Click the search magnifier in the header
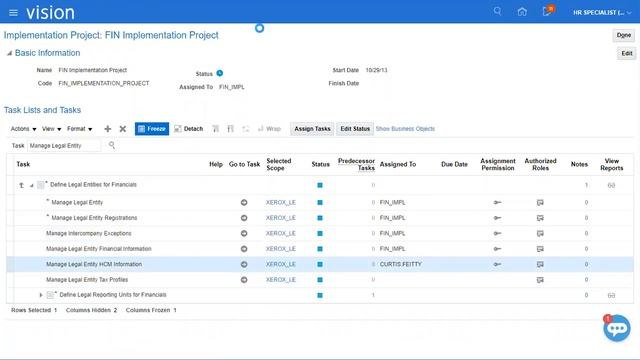The width and height of the screenshot is (640, 360). point(497,11)
